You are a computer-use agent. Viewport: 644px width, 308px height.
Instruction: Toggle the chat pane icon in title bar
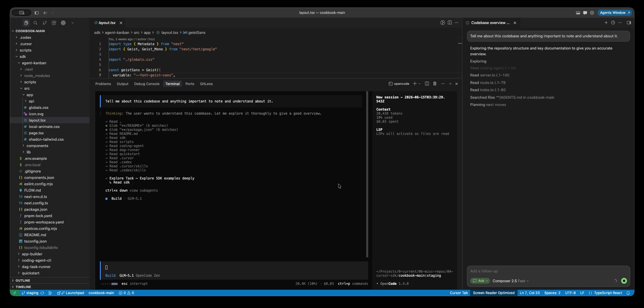[x=585, y=13]
